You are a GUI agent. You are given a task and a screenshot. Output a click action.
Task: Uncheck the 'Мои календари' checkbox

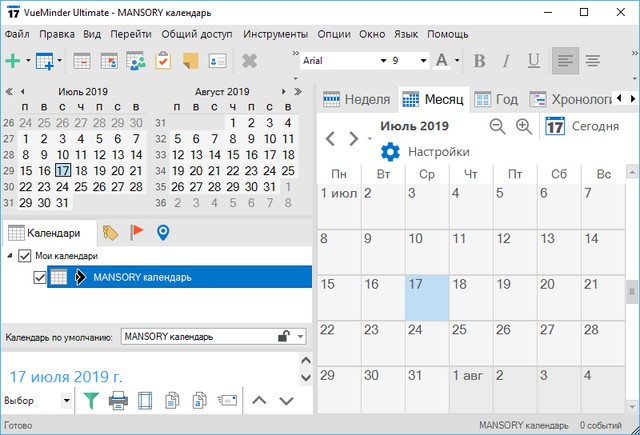point(26,256)
